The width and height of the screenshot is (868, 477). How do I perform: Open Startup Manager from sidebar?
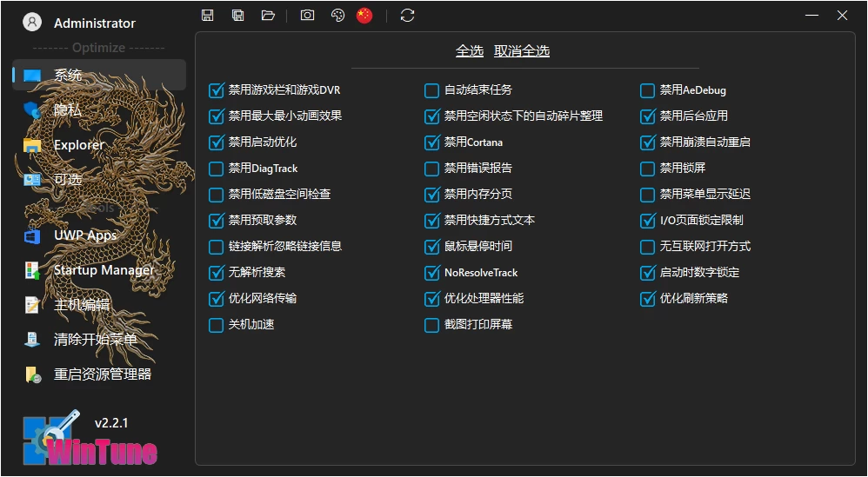coord(103,270)
